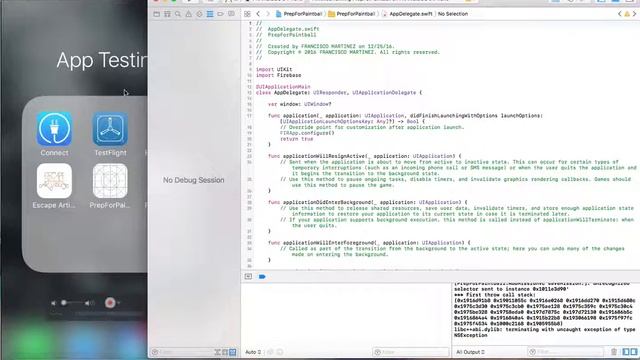The height and width of the screenshot is (360, 640).
Task: Open the related items grid menu
Action: [x=247, y=14]
